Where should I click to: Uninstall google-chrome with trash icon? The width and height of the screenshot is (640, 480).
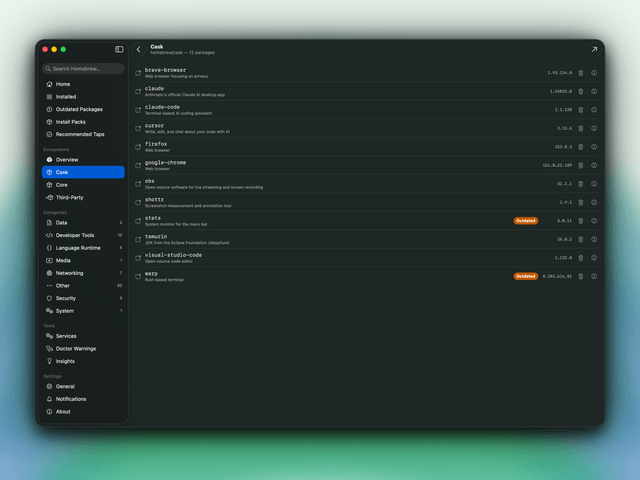pos(581,165)
